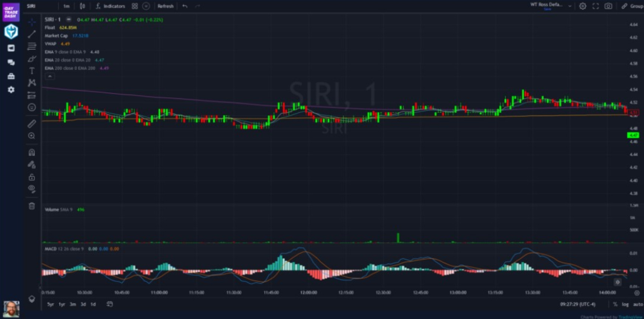The image size is (644, 319).
Task: Switch chart range to 3m
Action: point(73,304)
